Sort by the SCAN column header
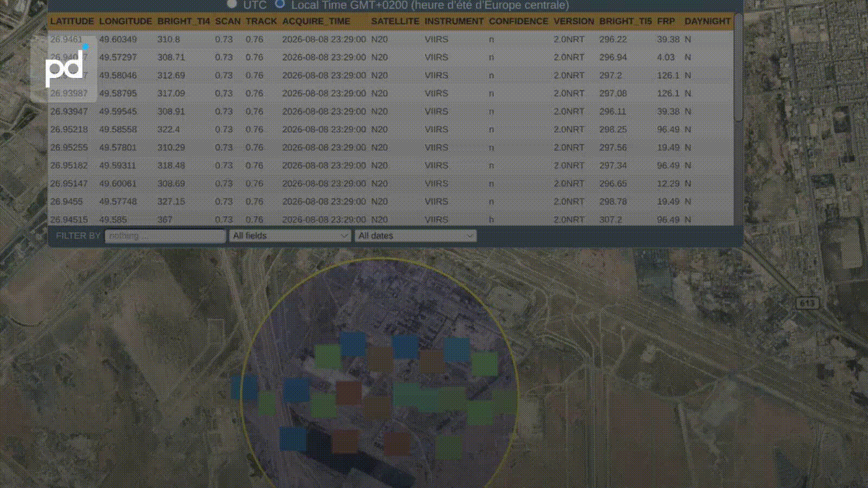This screenshot has height=488, width=868. click(228, 21)
